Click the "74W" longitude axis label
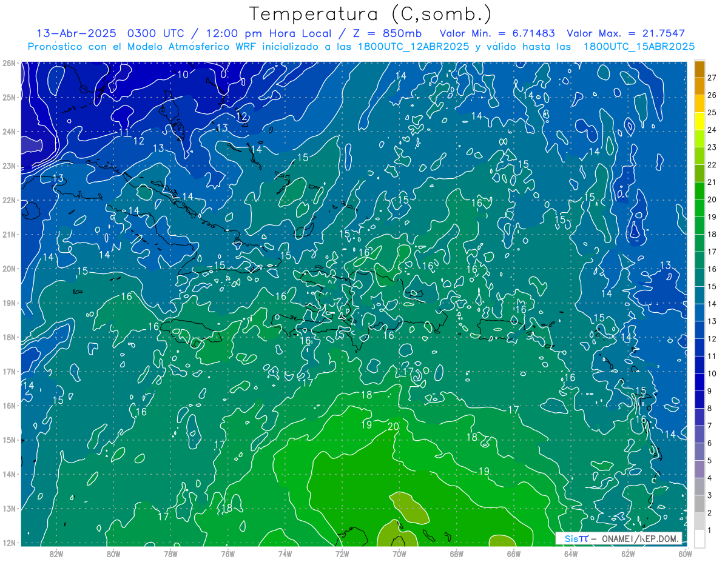Viewport: 728px width, 562px height. 285,553
